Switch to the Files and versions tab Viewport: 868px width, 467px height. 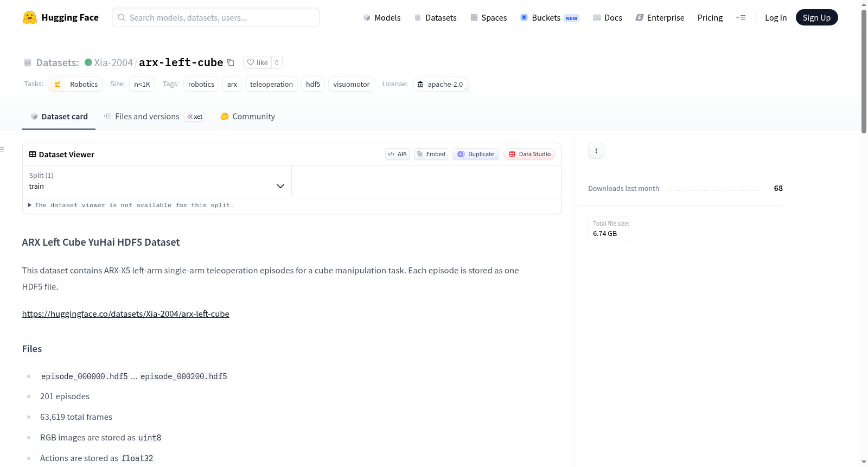click(x=154, y=117)
